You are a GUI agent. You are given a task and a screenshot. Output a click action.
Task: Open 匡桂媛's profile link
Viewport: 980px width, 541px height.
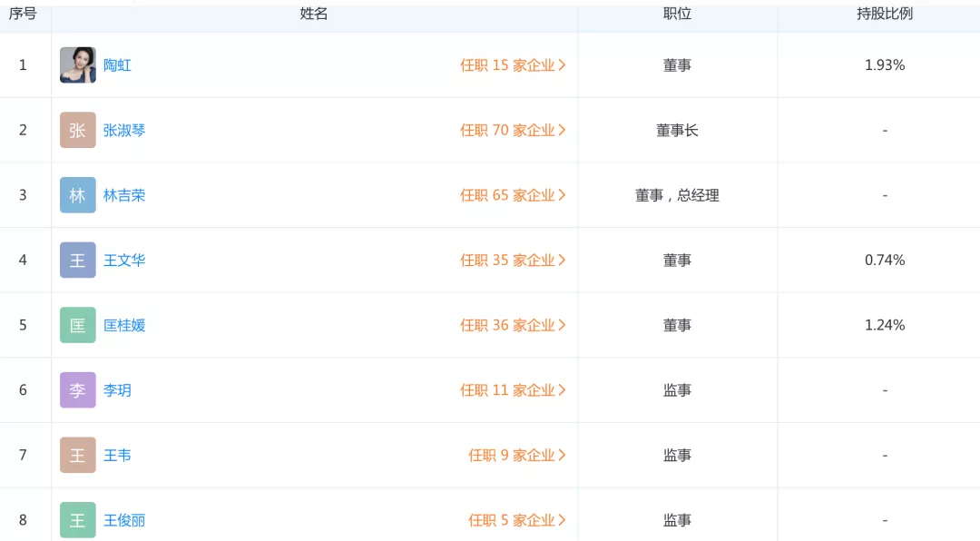[x=123, y=325]
